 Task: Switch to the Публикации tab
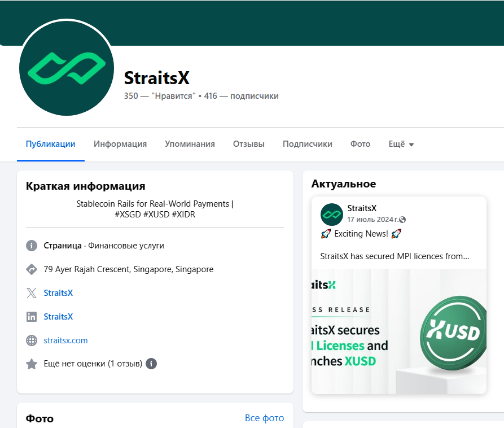(50, 144)
